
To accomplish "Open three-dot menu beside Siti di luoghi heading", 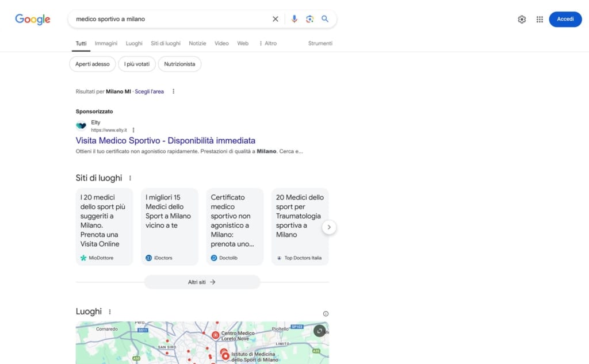I will (130, 178).
